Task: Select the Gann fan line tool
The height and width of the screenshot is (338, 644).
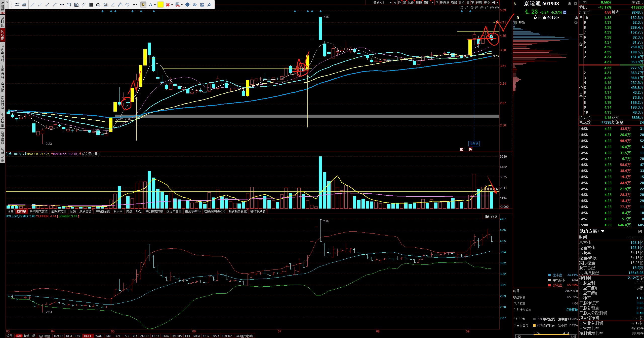Action: tap(76, 5)
